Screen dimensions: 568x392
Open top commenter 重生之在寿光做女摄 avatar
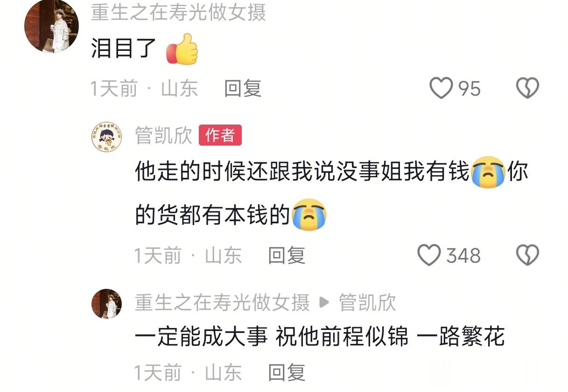click(x=51, y=26)
